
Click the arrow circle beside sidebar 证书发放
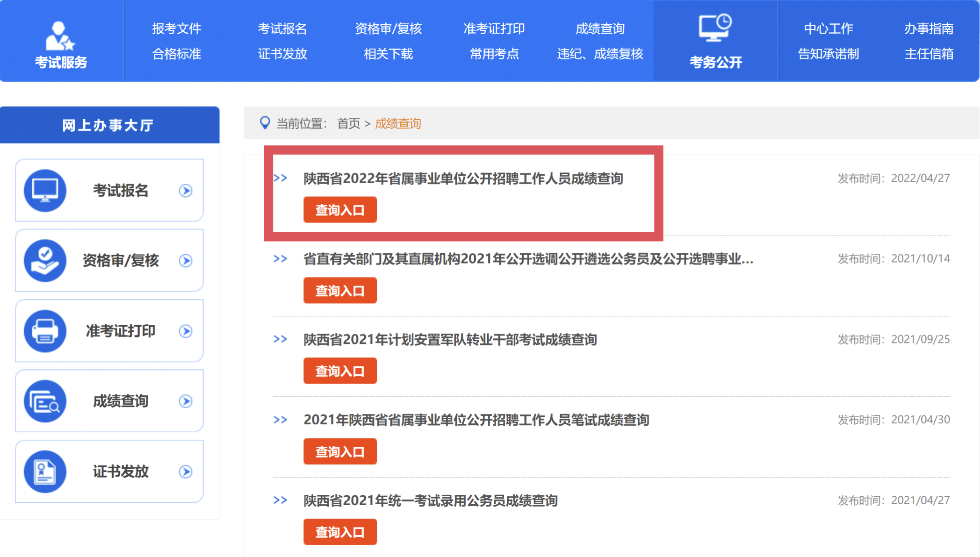tap(186, 471)
